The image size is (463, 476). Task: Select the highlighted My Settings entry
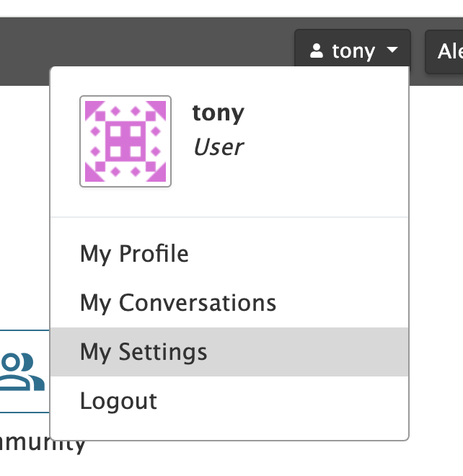click(x=144, y=352)
